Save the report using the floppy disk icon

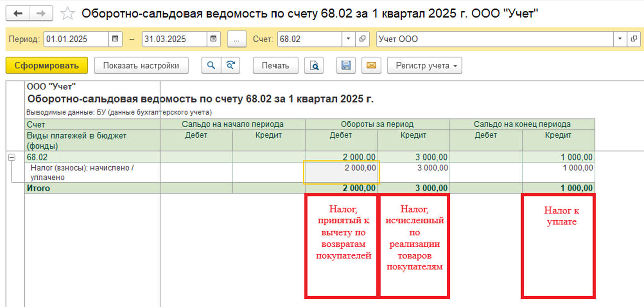click(346, 65)
